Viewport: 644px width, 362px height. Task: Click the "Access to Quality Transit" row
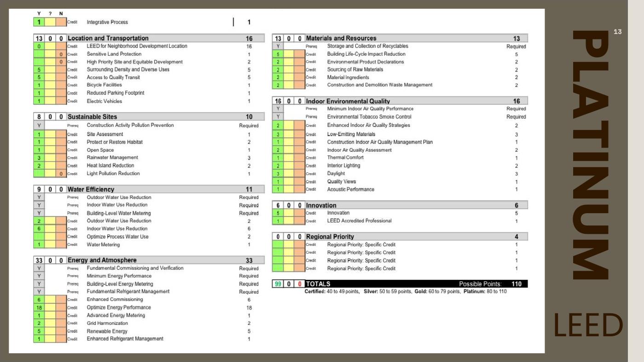(113, 78)
